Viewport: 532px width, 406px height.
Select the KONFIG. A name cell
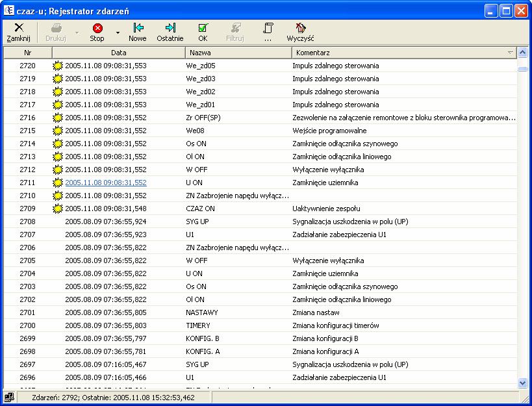tap(203, 351)
